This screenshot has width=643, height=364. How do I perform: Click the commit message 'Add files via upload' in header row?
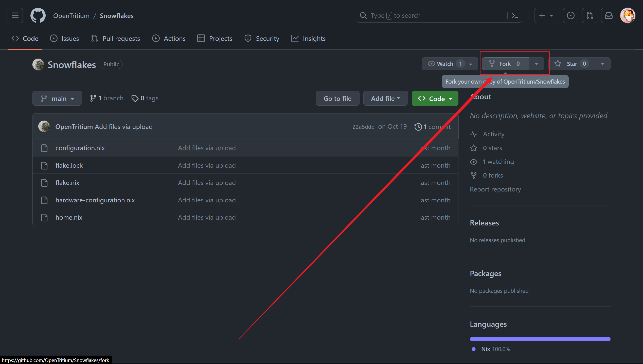[x=124, y=127]
